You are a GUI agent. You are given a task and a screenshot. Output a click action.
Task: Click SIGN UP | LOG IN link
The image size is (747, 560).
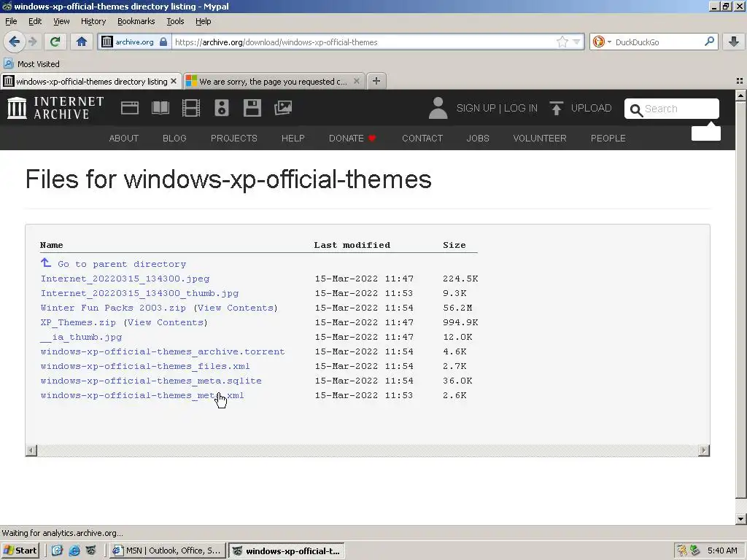coord(497,108)
